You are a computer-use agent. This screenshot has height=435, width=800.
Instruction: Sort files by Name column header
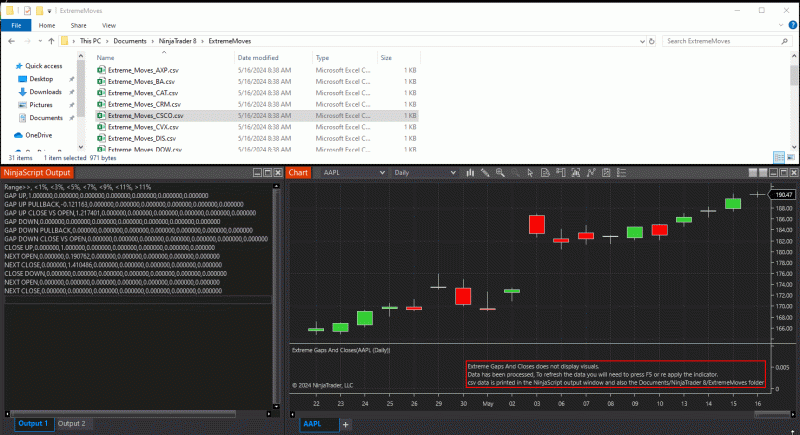[106, 58]
